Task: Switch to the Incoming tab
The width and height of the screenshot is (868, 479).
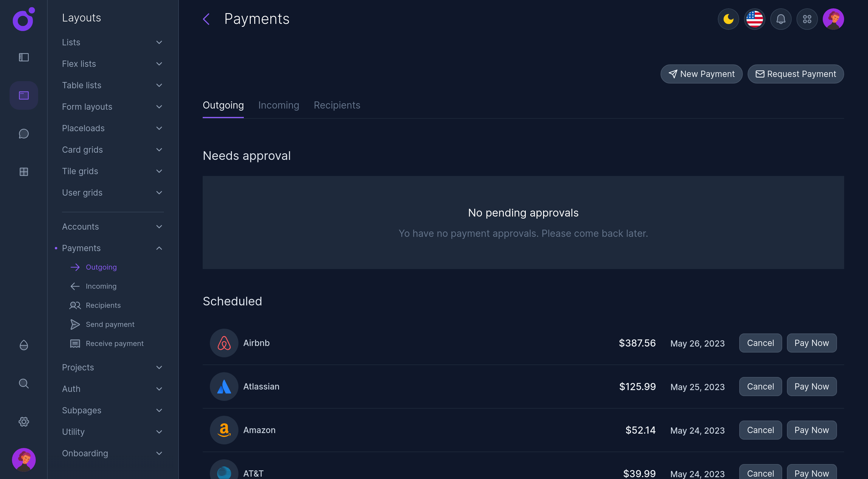Action: 279,105
